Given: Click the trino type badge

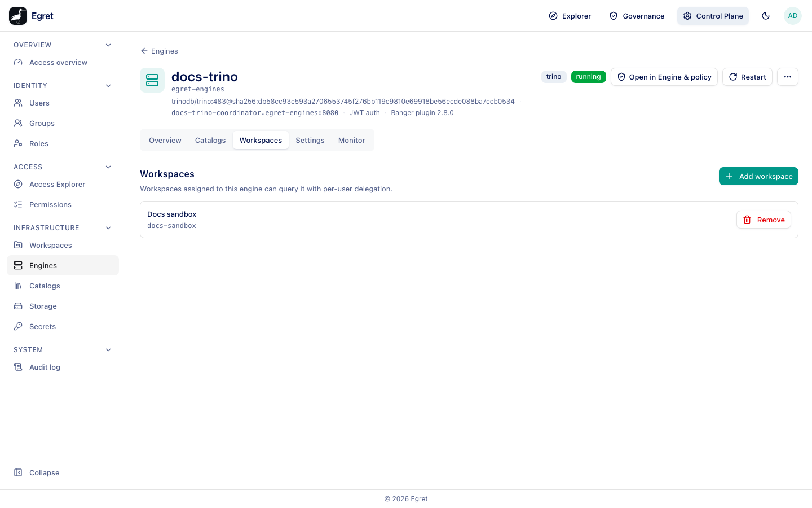Looking at the screenshot, I should 554,77.
